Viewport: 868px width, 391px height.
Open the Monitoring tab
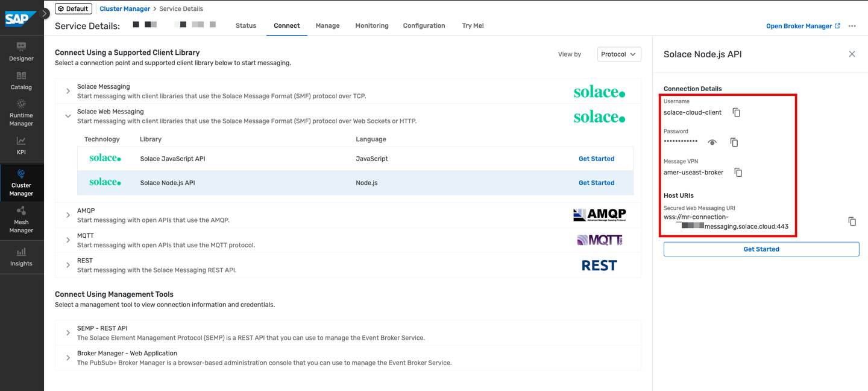pos(372,26)
